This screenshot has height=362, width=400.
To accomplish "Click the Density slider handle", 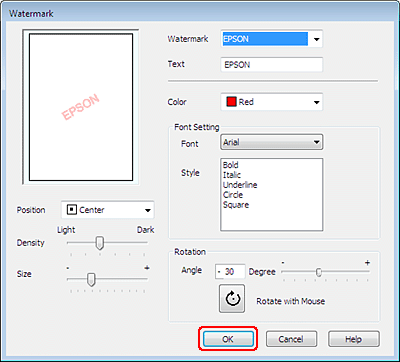I will pos(99,243).
